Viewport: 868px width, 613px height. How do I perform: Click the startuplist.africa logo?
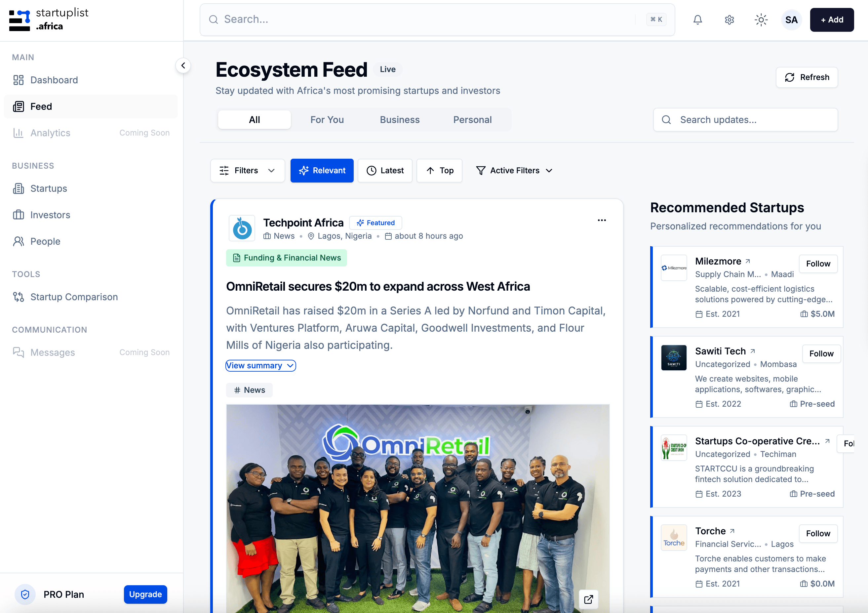48,20
